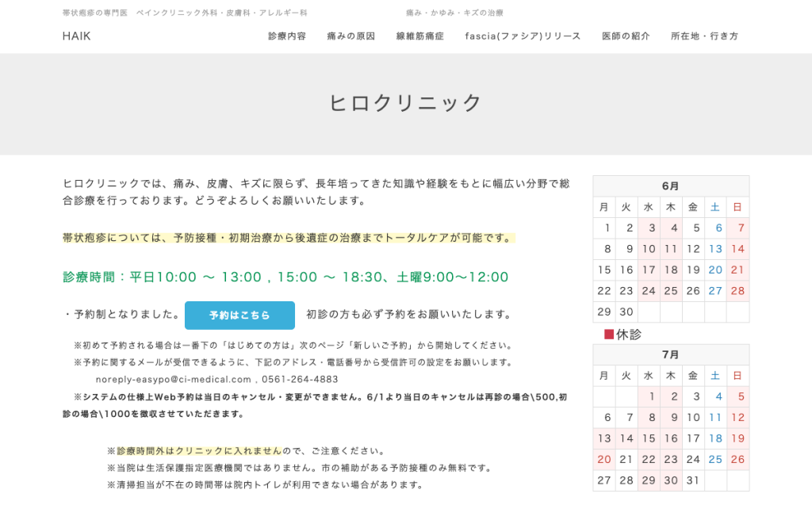Select July 9 in the 7月 calendar
Screen dimensions: 812x528
[671, 418]
